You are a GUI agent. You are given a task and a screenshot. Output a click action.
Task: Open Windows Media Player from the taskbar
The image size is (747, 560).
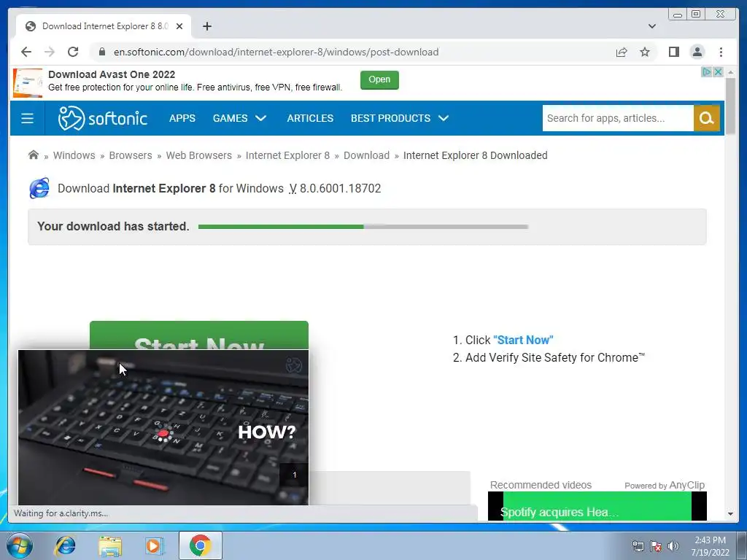pyautogui.click(x=154, y=545)
